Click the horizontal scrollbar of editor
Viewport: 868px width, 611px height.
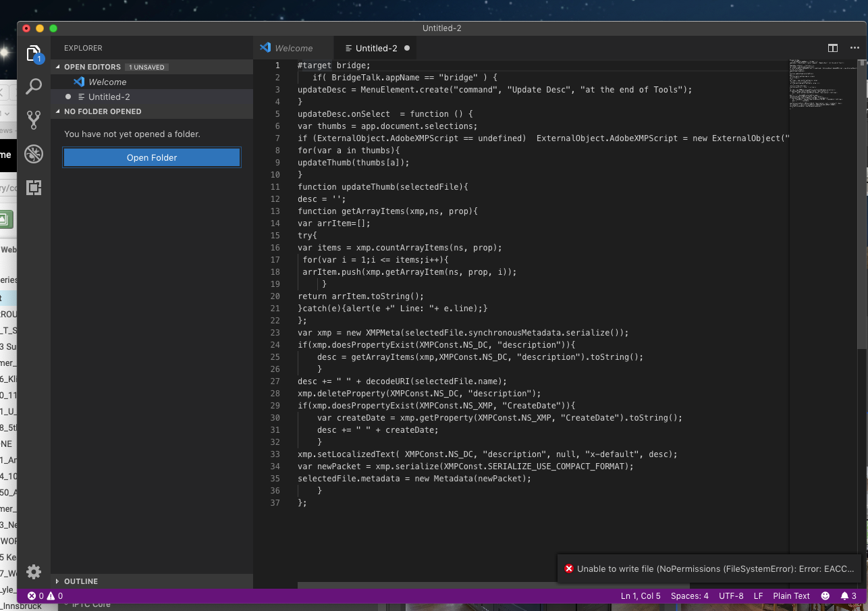(493, 586)
